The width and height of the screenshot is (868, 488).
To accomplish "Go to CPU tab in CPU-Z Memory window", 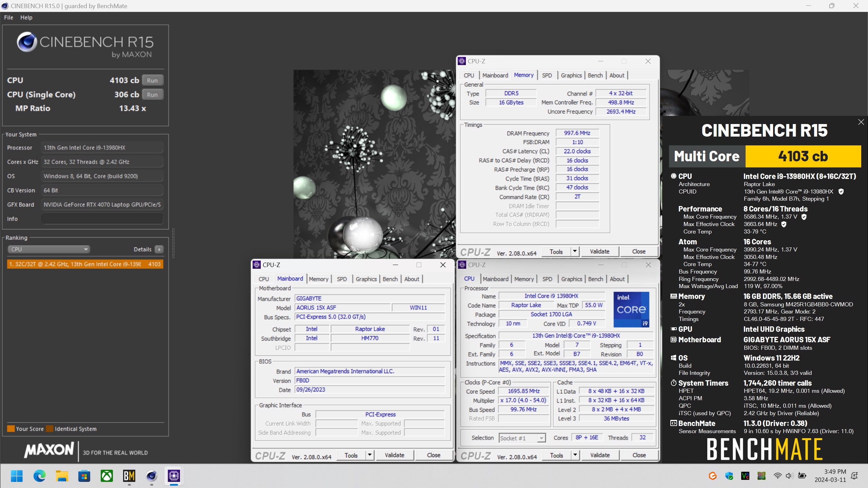I will (469, 75).
